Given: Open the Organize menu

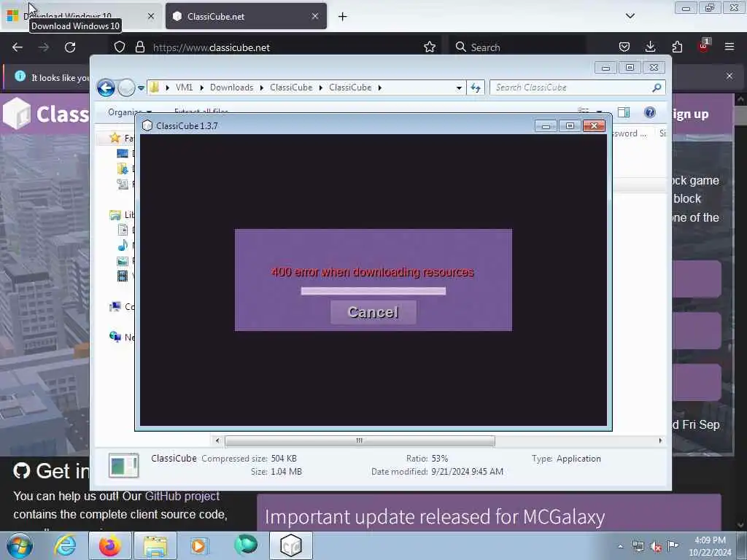Looking at the screenshot, I should [x=130, y=112].
